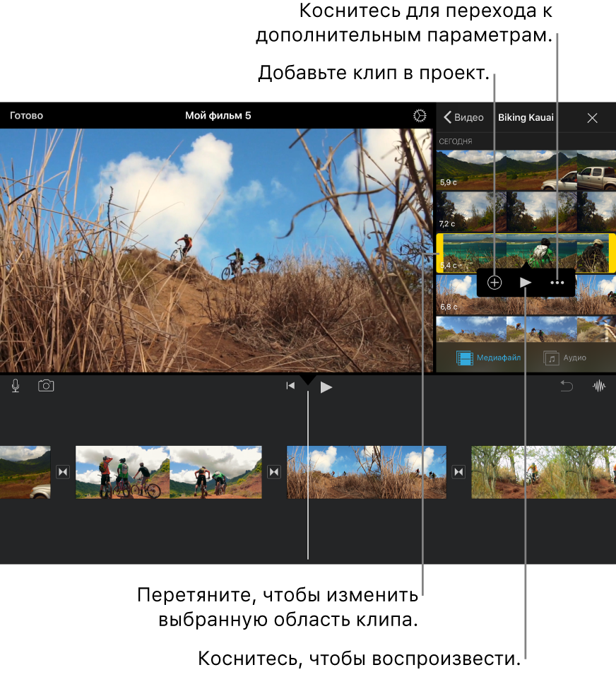Screen dimensions: 616x677
Task: Tap the СЕГОДНЯ section header
Action: pyautogui.click(x=456, y=141)
